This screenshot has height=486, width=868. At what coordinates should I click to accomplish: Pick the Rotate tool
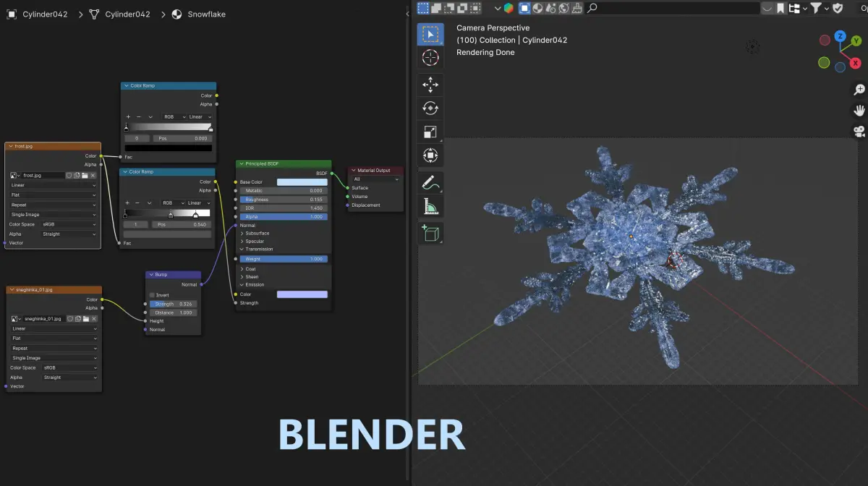click(430, 108)
